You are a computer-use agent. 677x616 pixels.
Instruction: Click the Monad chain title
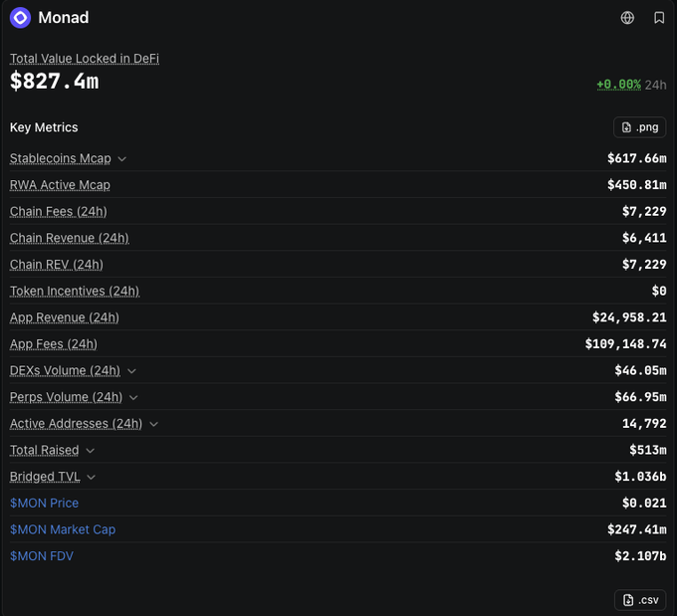tap(64, 18)
